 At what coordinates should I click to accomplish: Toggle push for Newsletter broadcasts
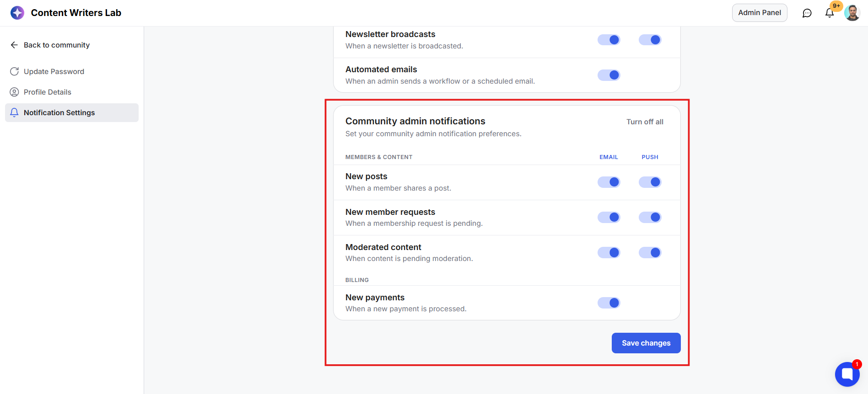650,40
